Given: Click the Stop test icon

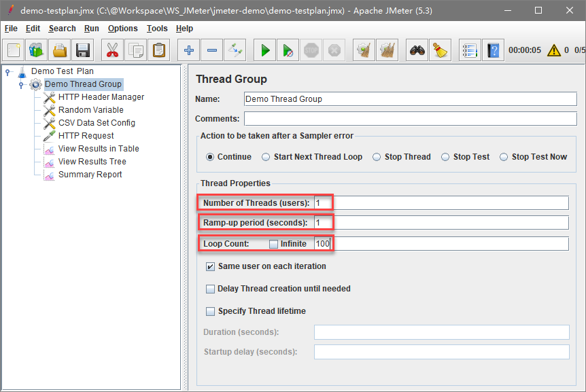Looking at the screenshot, I should pos(311,50).
